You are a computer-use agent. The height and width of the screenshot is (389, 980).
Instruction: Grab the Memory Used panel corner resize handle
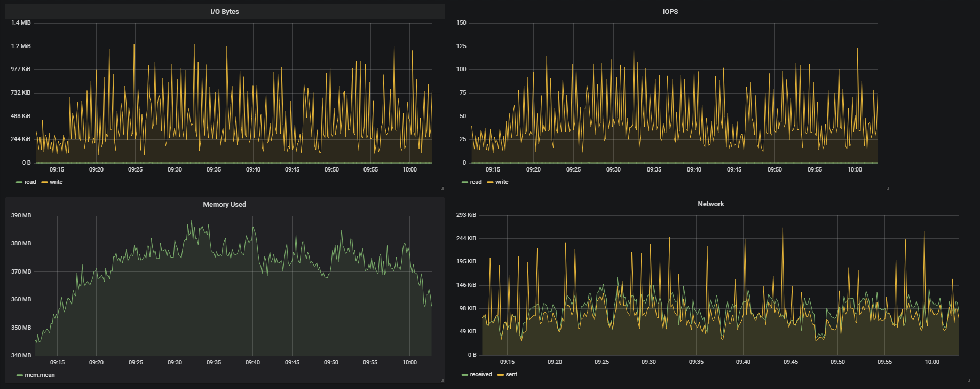tap(442, 380)
